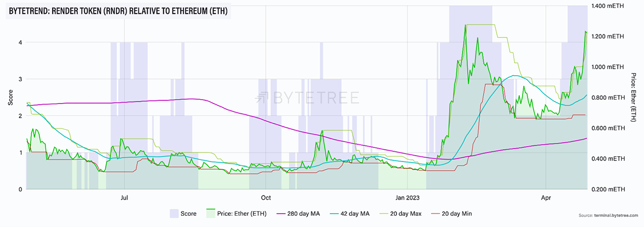This screenshot has height=227, width=644.
Task: Click the left Score axis title
Action: pyautogui.click(x=10, y=97)
